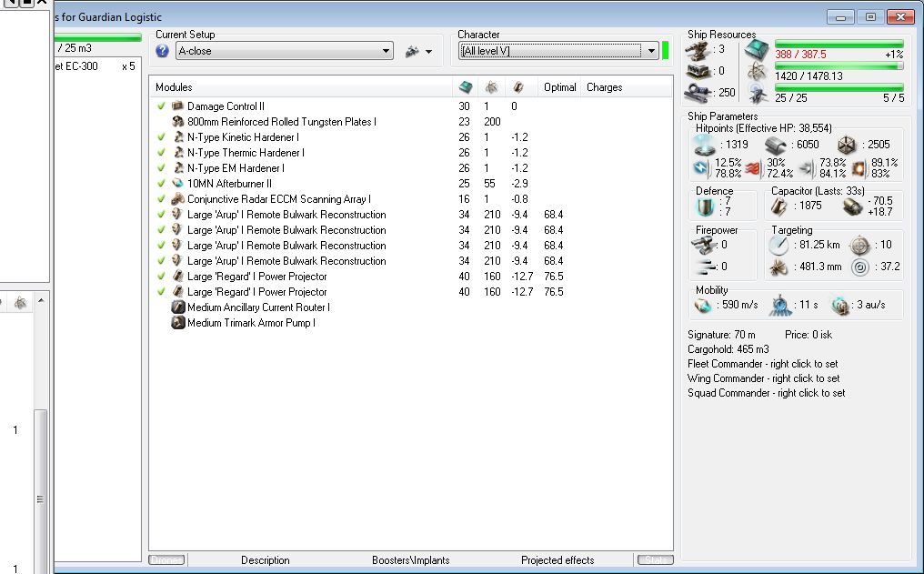Click the Conjunctive Radar ECCM module icon
Image resolution: width=924 pixels, height=574 pixels.
click(177, 198)
